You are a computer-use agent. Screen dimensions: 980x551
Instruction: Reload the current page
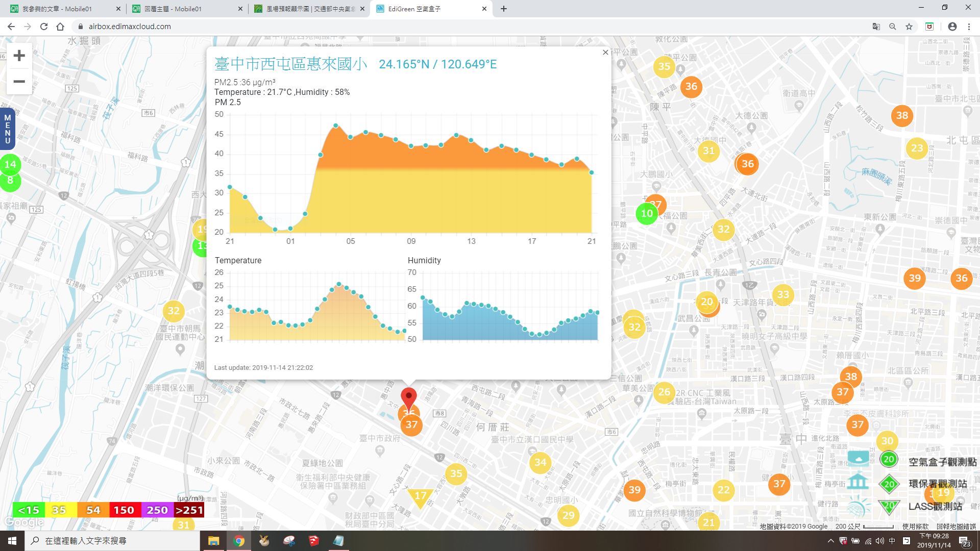(x=44, y=27)
